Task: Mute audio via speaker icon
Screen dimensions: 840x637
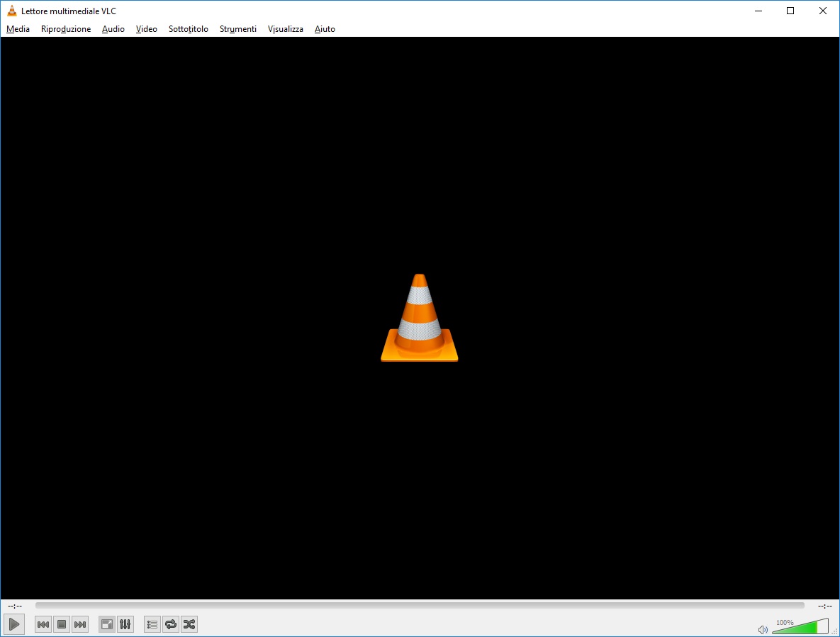Action: point(763,629)
